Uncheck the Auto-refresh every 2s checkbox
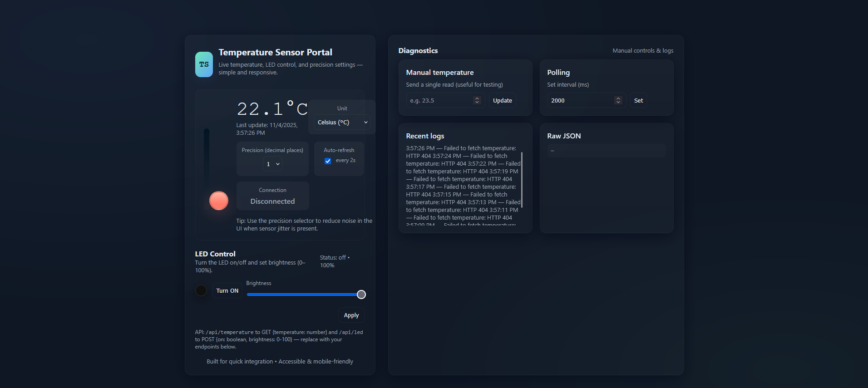 click(x=328, y=161)
